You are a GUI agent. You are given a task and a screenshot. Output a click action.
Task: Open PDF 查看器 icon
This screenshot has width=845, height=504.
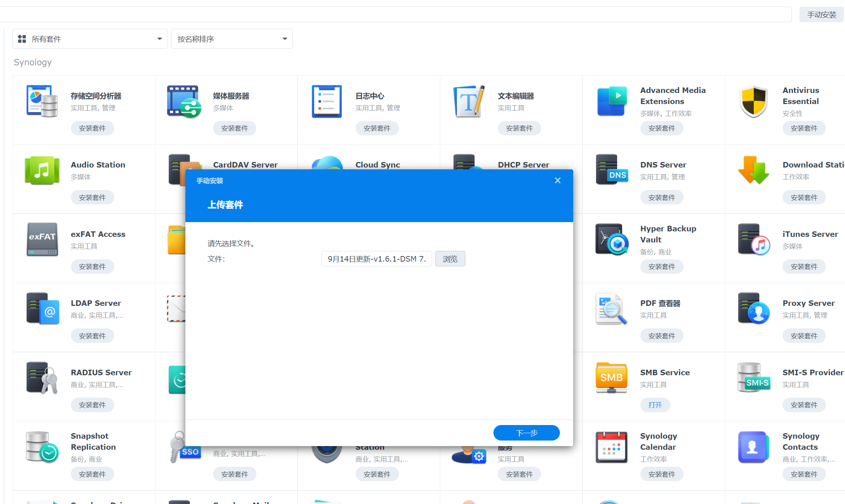[612, 308]
